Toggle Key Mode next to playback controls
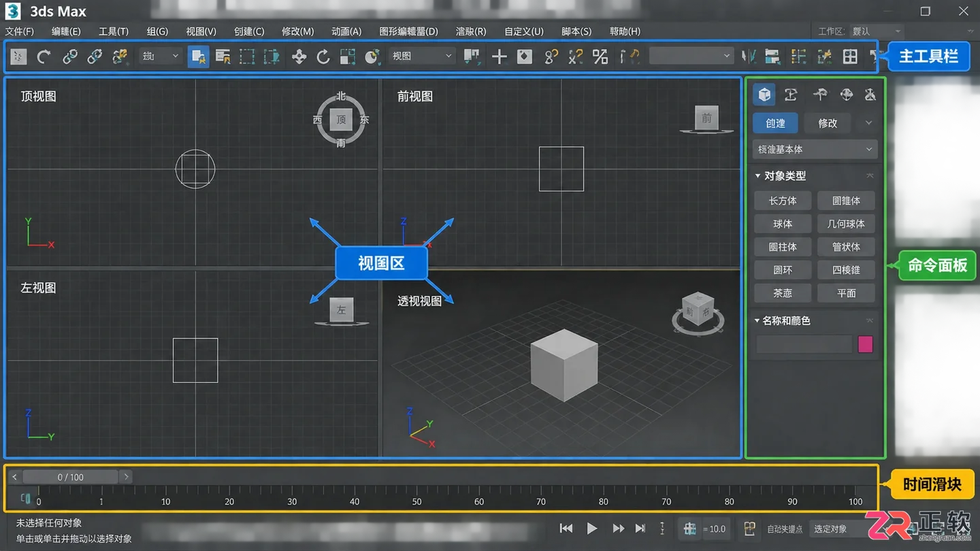Screen dimensions: 980x551 point(662,529)
